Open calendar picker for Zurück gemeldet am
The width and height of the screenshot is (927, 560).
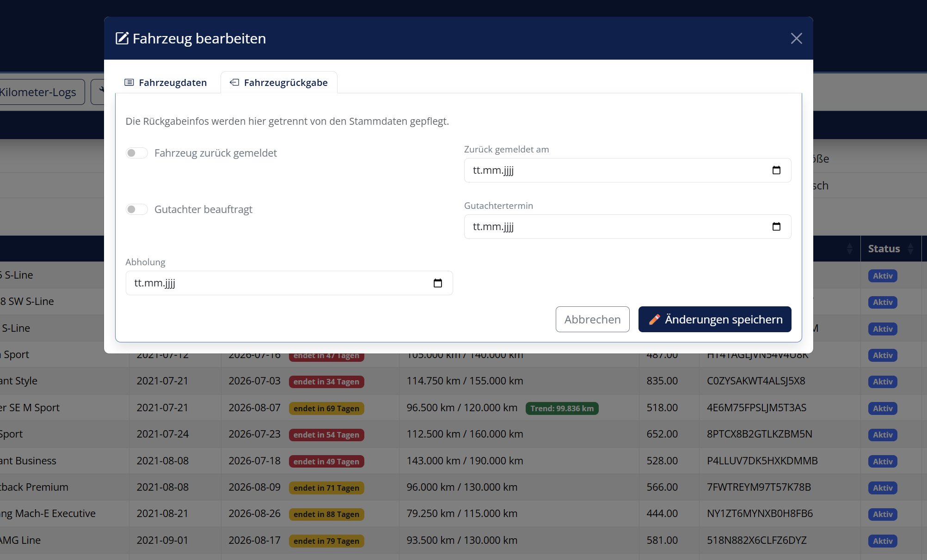point(776,170)
